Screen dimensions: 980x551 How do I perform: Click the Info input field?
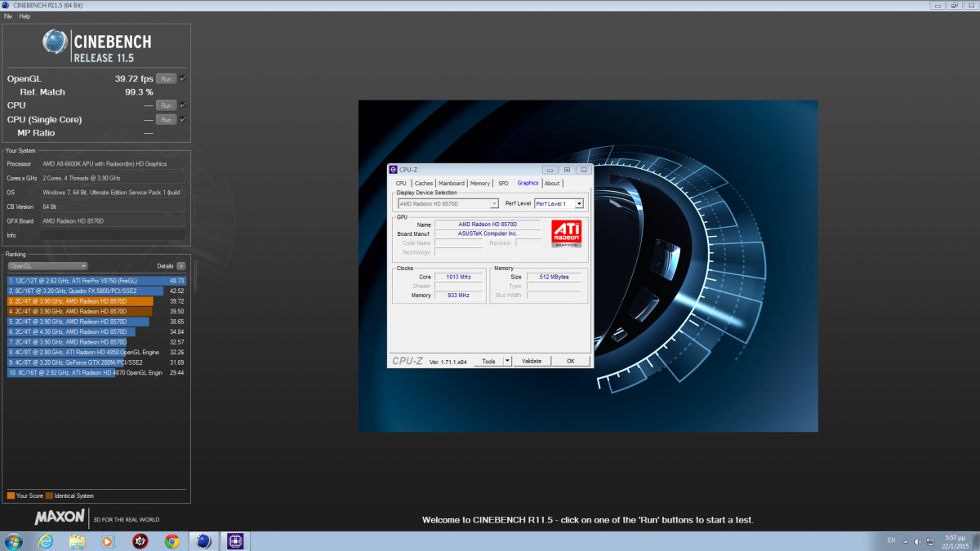pyautogui.click(x=113, y=235)
